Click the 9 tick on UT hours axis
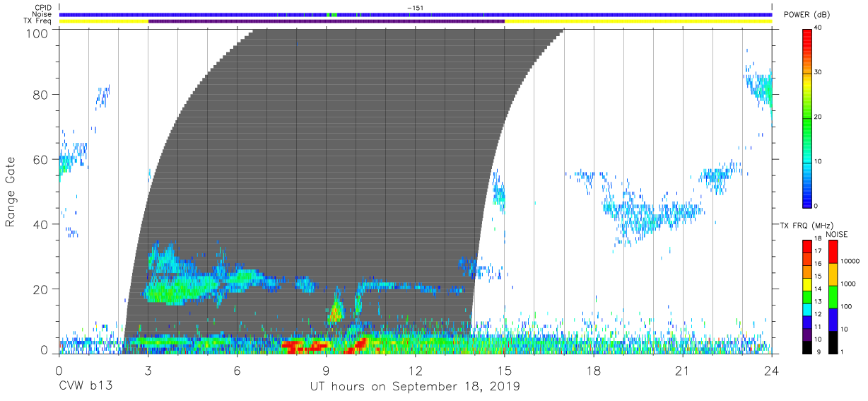The image size is (868, 401). click(327, 370)
